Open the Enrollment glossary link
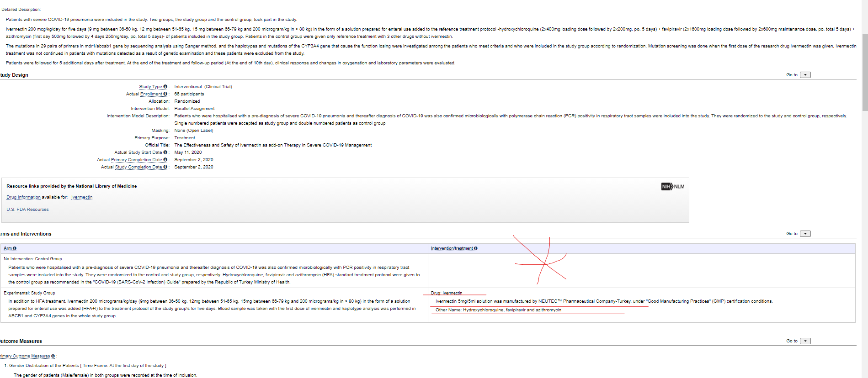This screenshot has width=868, height=378. click(x=151, y=94)
